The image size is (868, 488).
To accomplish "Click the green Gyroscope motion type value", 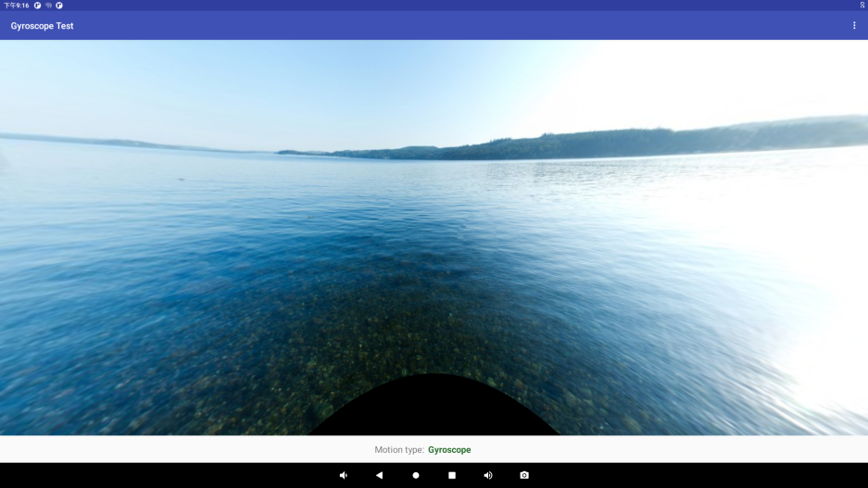I will (449, 450).
